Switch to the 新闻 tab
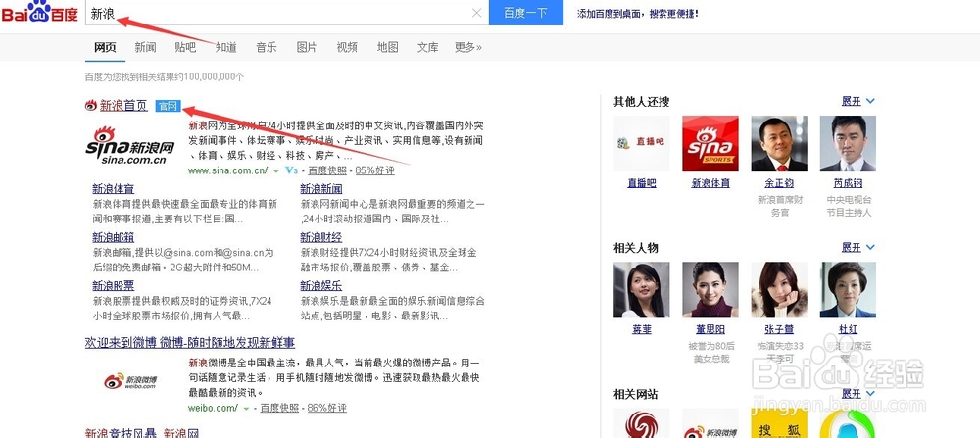This screenshot has width=980, height=438. coord(146,47)
